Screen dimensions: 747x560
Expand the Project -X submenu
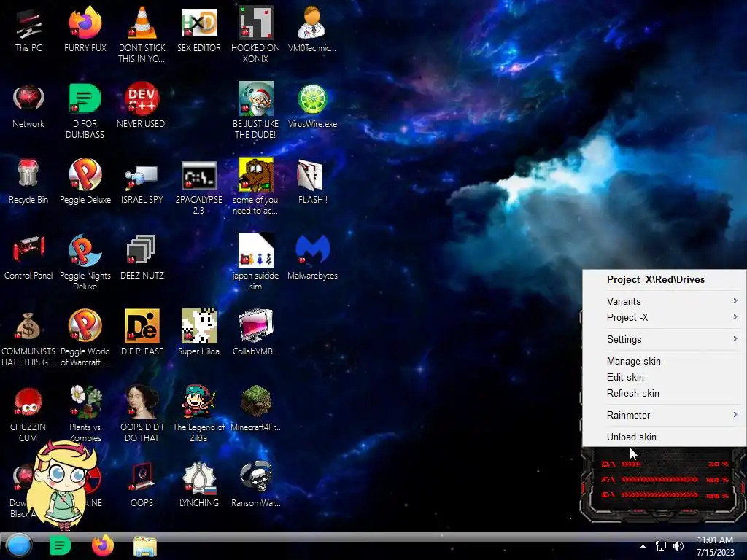[664, 317]
